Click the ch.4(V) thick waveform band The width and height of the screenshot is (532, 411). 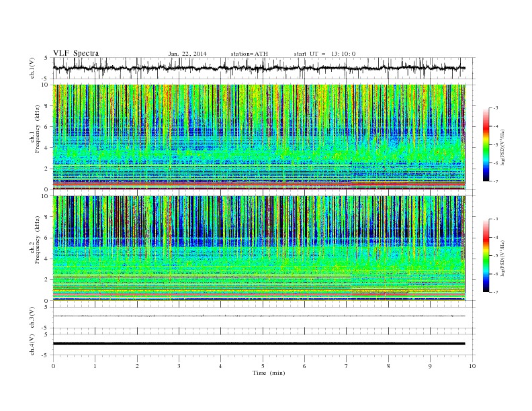(x=259, y=344)
